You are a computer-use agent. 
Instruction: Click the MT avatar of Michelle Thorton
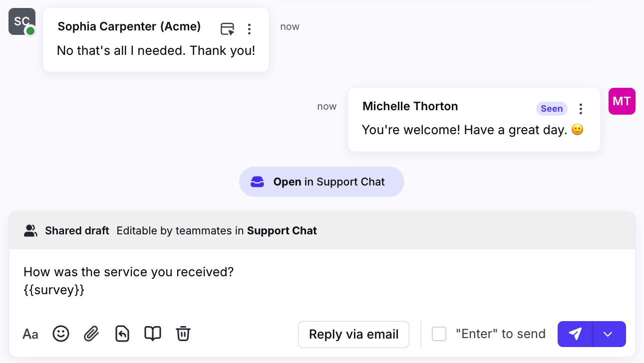coord(622,101)
